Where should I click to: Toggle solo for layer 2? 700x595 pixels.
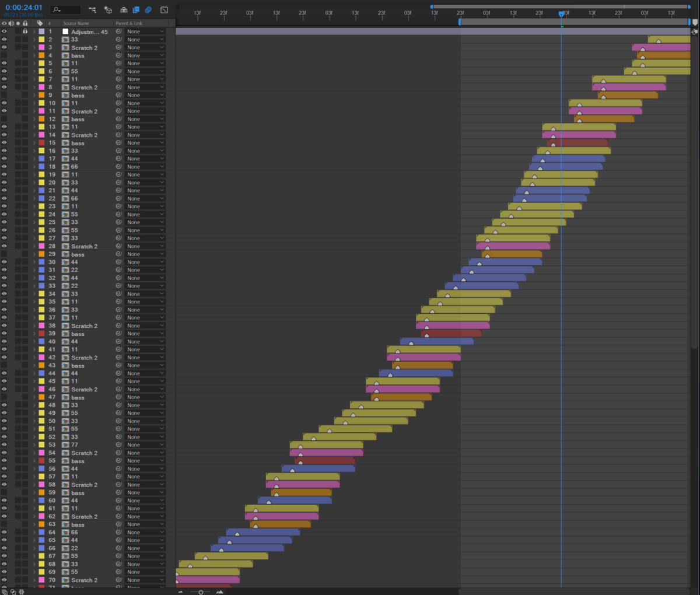18,40
